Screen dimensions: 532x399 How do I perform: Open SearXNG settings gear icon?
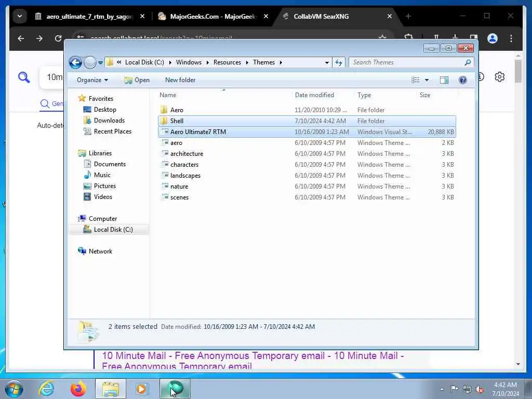[x=499, y=77]
